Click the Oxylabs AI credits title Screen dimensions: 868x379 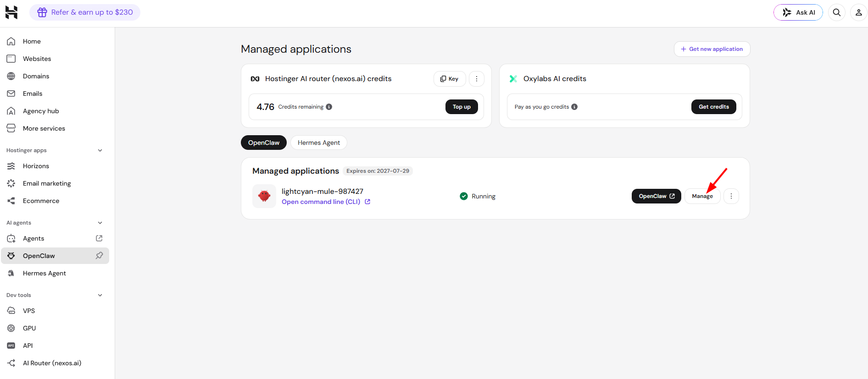tap(555, 79)
